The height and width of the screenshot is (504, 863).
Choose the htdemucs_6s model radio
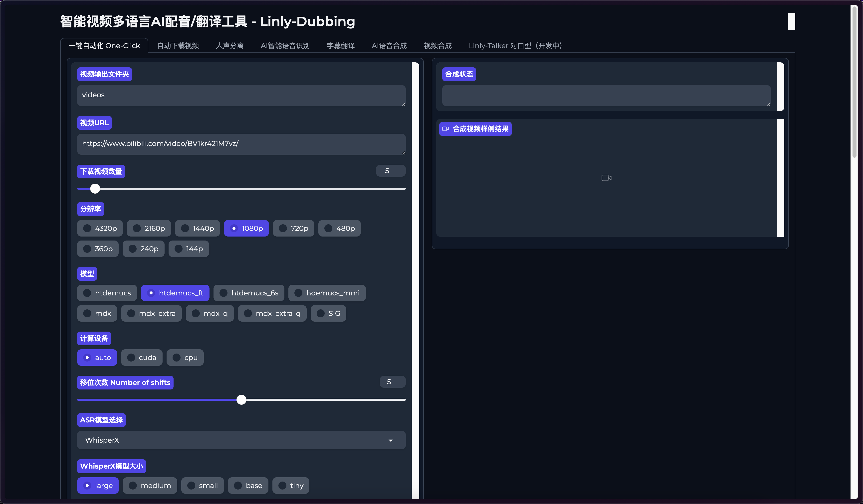[x=249, y=293]
